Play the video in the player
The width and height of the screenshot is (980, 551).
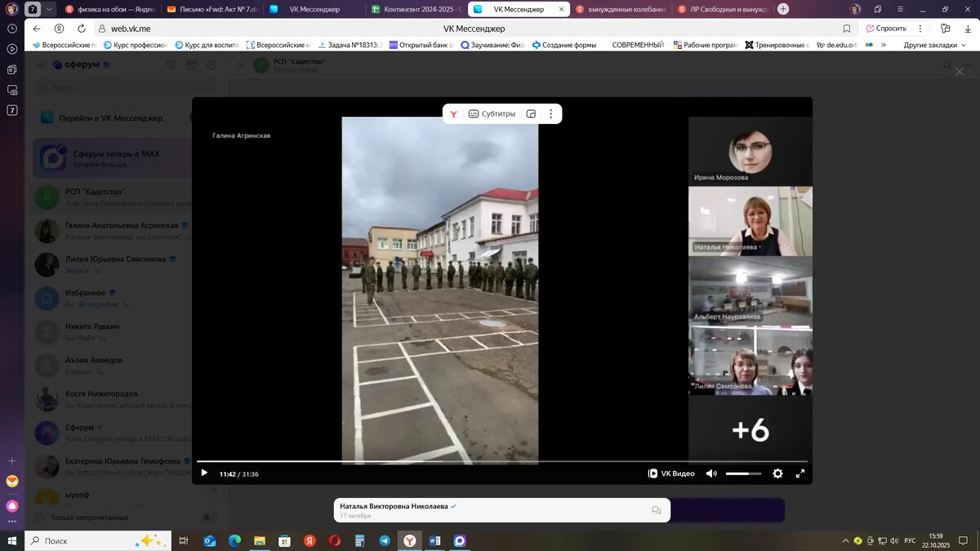coord(204,473)
